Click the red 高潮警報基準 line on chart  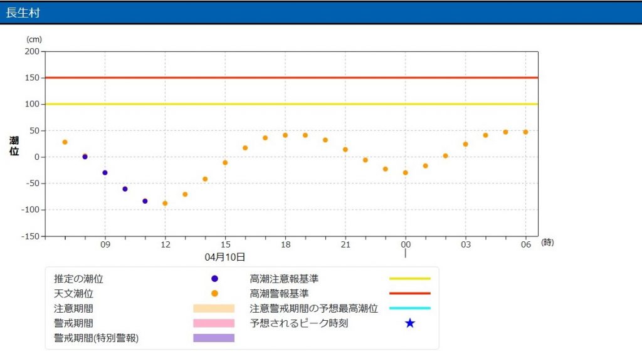(x=292, y=78)
